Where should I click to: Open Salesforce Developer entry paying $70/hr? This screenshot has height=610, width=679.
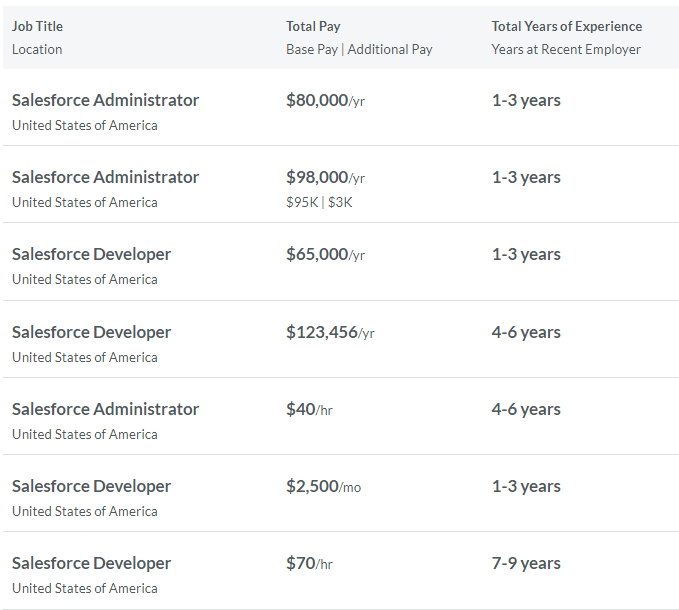click(x=91, y=563)
